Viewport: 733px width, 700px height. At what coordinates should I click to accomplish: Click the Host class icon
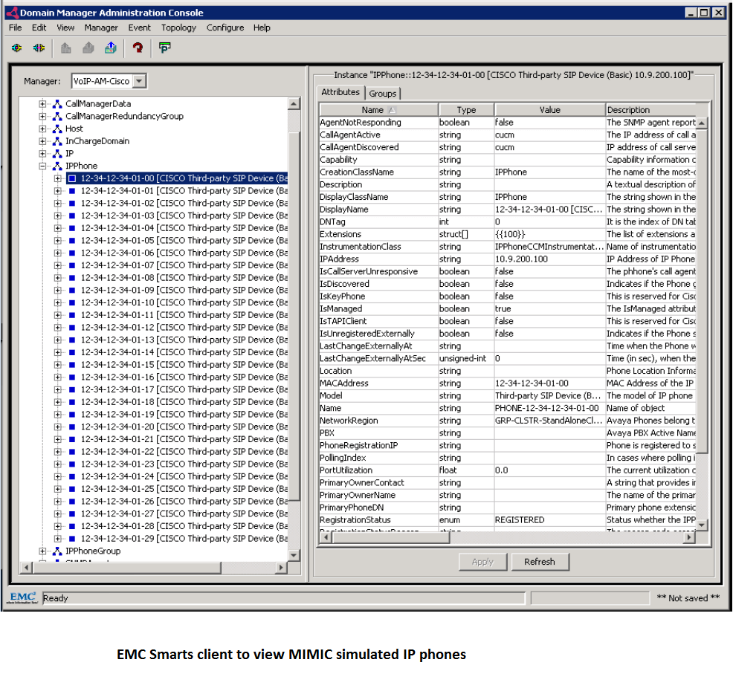57,129
